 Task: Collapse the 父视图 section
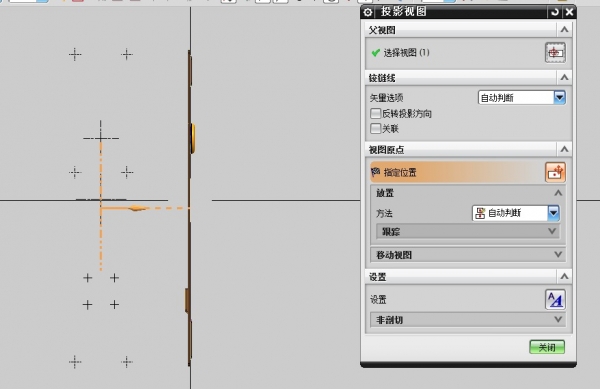click(564, 29)
